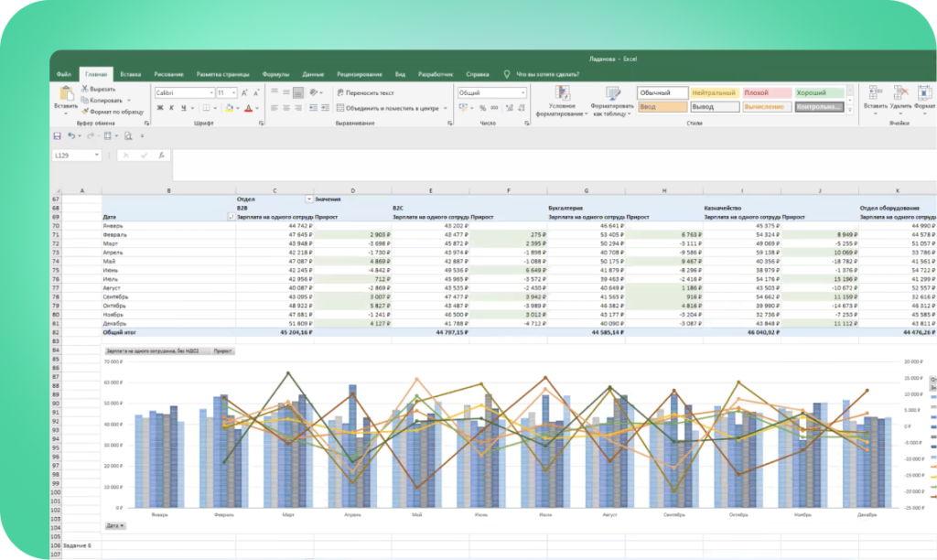Click the Copy (Копировать) button
937x560 pixels.
(x=102, y=100)
